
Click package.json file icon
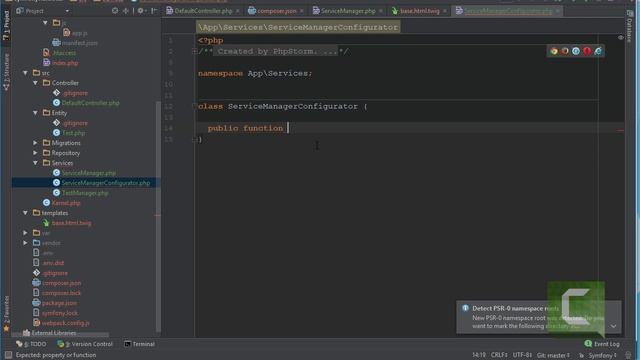[x=36, y=303]
